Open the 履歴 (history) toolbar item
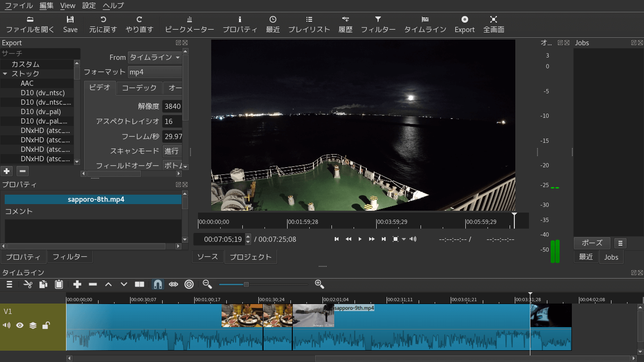This screenshot has width=644, height=362. (346, 25)
